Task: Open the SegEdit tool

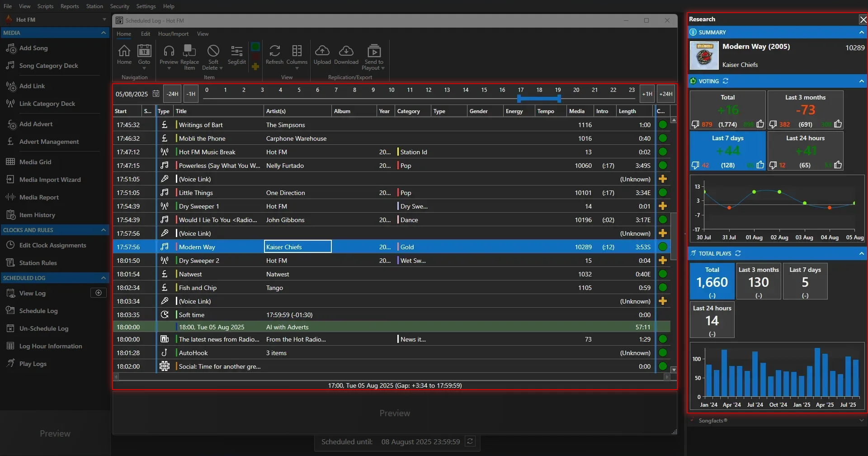Action: 236,55
